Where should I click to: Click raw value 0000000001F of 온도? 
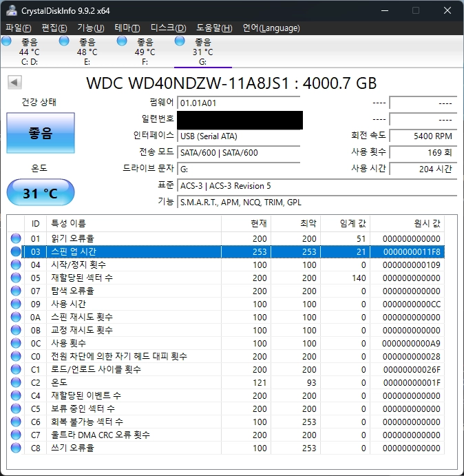(412, 382)
